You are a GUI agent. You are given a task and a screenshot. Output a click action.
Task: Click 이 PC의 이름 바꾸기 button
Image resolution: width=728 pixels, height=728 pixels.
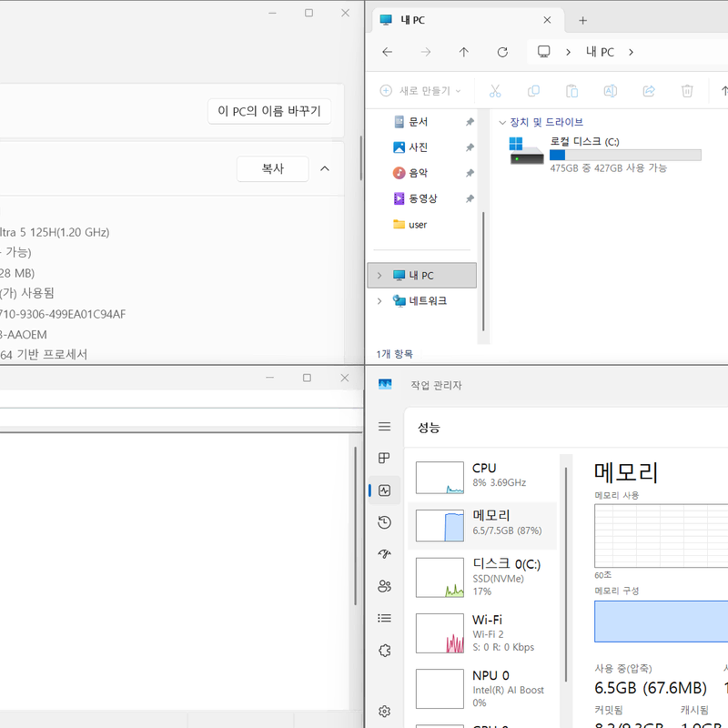(269, 111)
